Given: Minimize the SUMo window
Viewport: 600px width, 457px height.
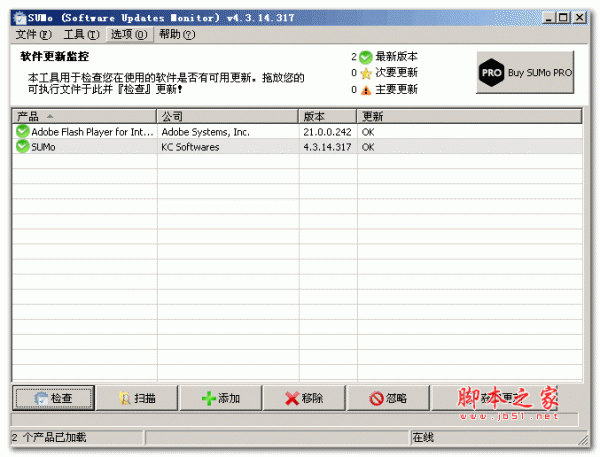Looking at the screenshot, I should pos(548,18).
